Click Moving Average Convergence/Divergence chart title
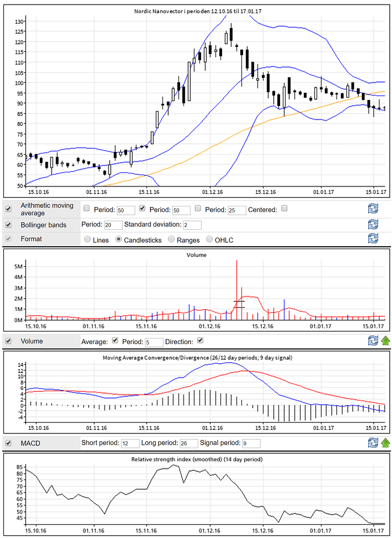 tap(197, 358)
